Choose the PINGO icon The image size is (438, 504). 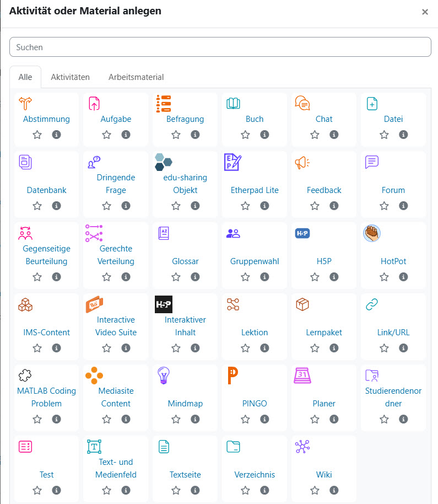coord(233,376)
